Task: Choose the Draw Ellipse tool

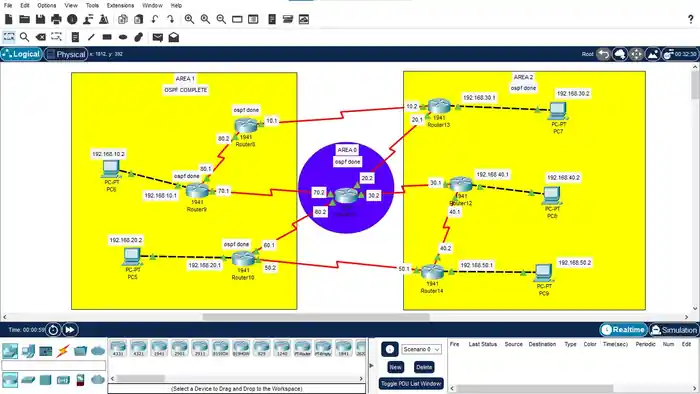Action: coord(123,37)
